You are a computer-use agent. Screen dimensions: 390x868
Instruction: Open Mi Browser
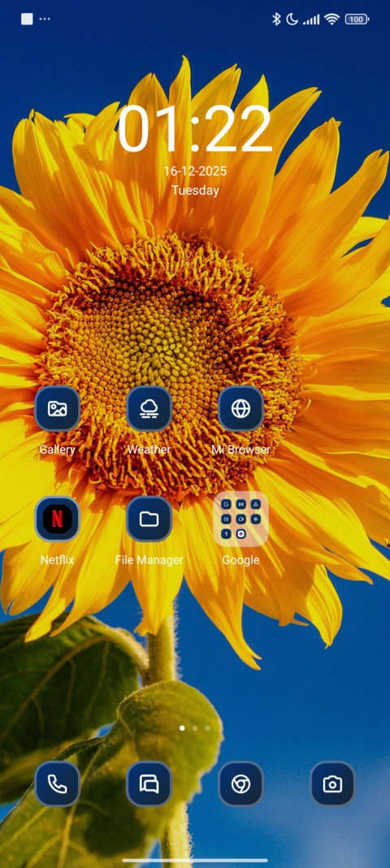240,408
